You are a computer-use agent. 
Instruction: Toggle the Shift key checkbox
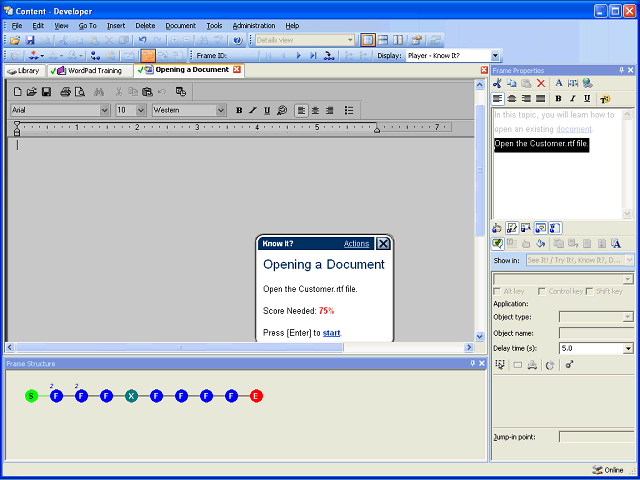pyautogui.click(x=592, y=291)
